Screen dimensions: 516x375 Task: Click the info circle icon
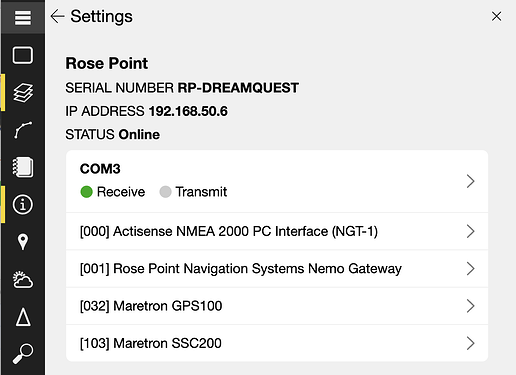[x=23, y=204]
